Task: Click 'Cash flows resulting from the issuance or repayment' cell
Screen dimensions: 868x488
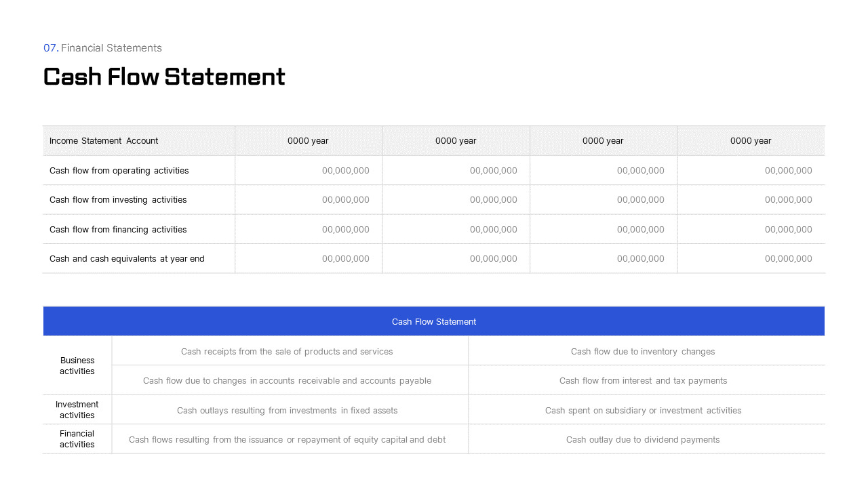Action: click(x=290, y=439)
